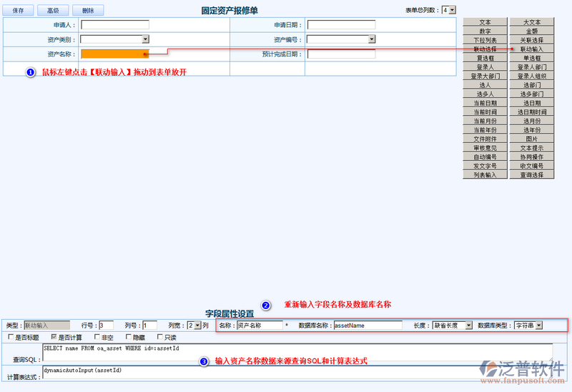Choose the 选多部门 field type
Viewport: 572px width, 392px height.
coord(531,94)
